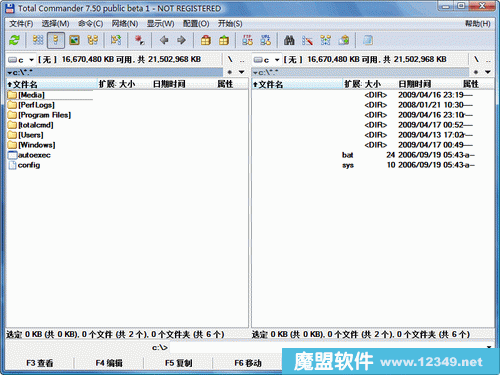Image resolution: width=500 pixels, height=375 pixels.
Task: Open the 帮助(H) menu
Action: pyautogui.click(x=478, y=24)
